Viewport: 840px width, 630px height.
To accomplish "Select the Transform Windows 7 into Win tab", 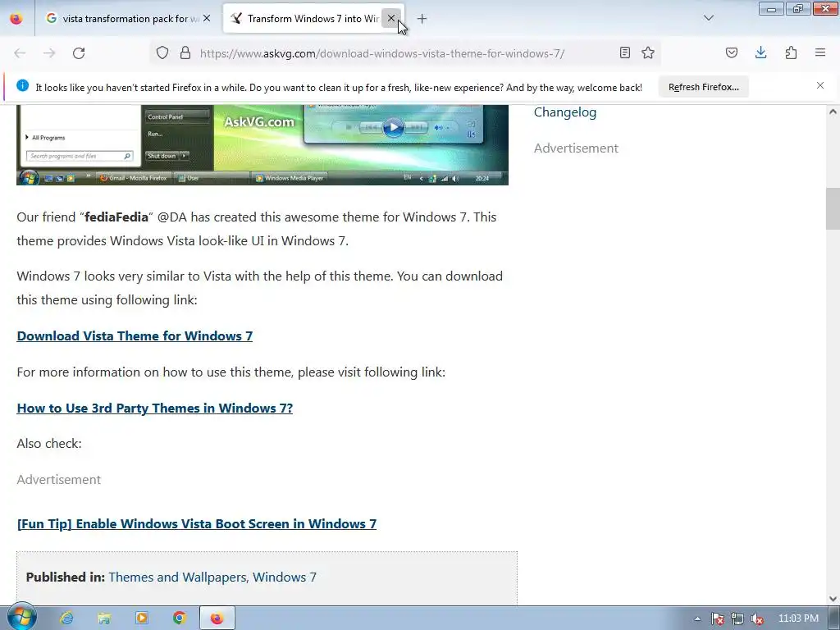I will pos(313,19).
